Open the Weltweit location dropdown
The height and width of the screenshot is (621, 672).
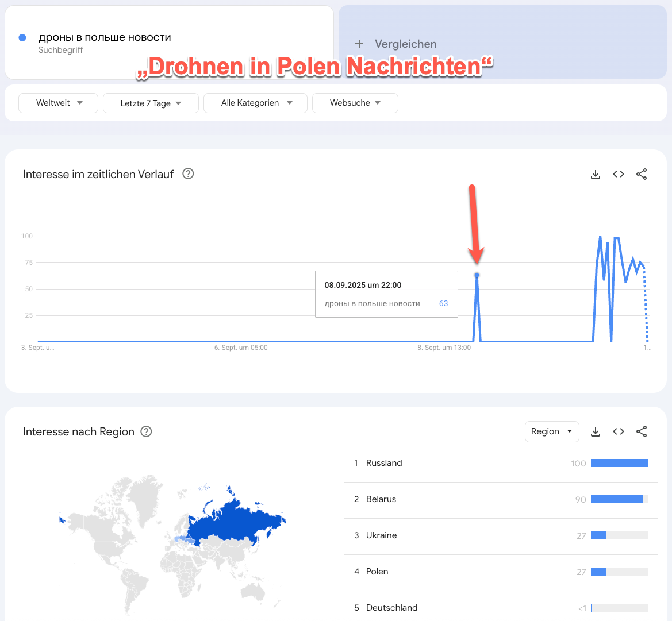click(x=59, y=103)
